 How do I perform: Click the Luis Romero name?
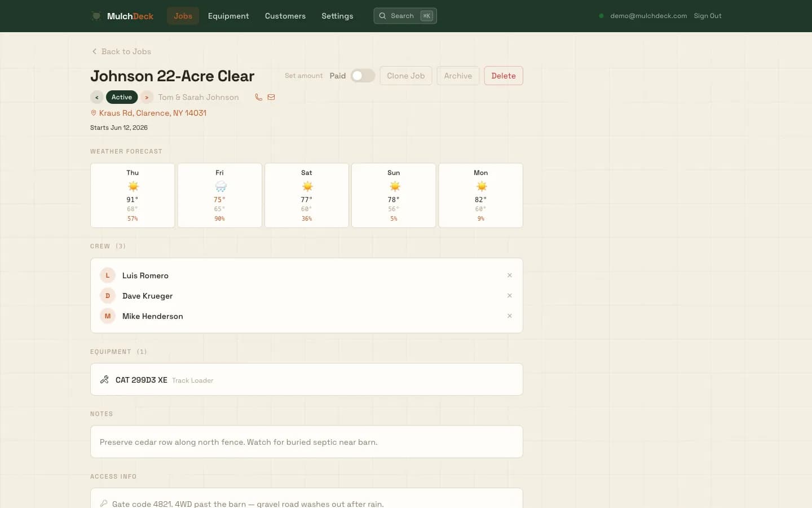click(145, 275)
